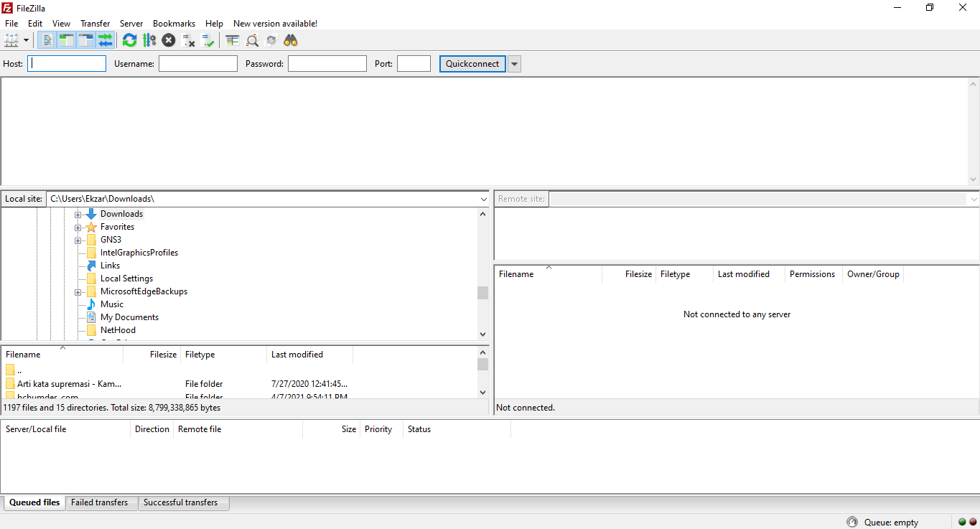Toggle directory comparison
This screenshot has width=980, height=529.
tap(252, 40)
